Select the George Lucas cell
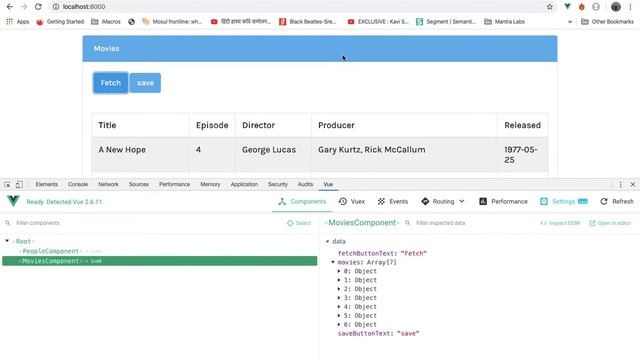640x360 pixels. click(273, 154)
